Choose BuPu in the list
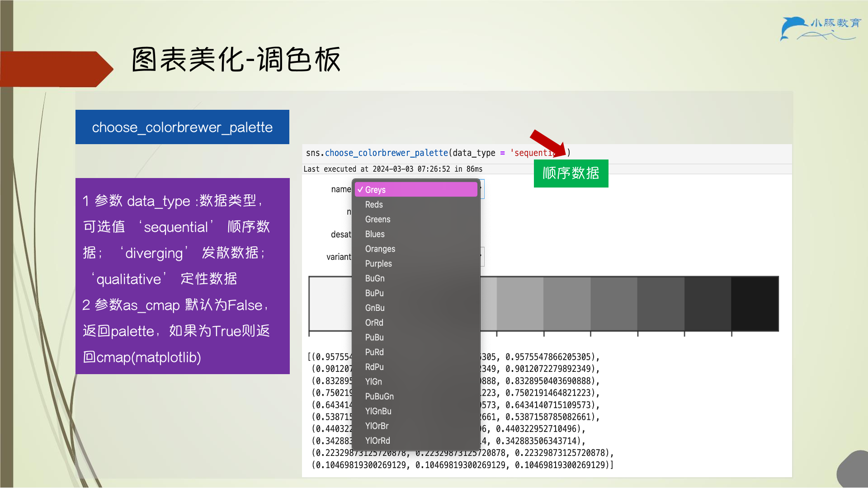The width and height of the screenshot is (868, 488). (416, 293)
